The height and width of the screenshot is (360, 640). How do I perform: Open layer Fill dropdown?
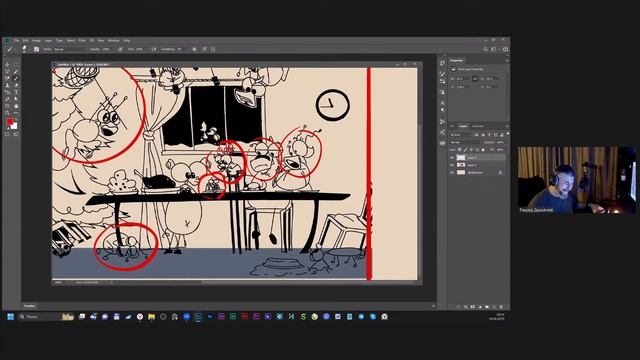tap(501, 150)
